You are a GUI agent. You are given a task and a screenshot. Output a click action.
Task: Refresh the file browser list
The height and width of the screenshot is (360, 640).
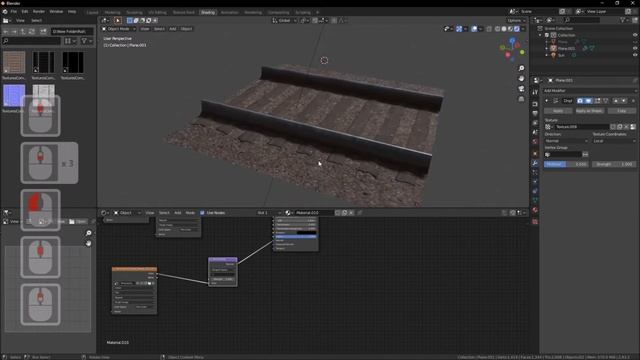31,31
